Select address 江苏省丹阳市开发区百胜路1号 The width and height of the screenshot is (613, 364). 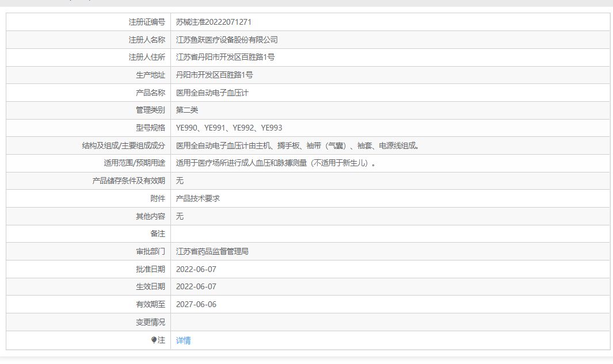(x=225, y=57)
